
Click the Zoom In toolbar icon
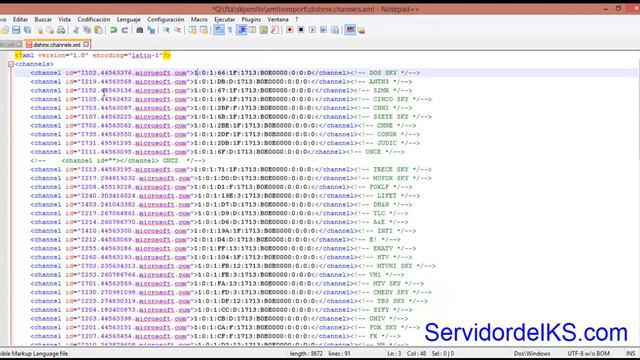pyautogui.click(x=167, y=30)
